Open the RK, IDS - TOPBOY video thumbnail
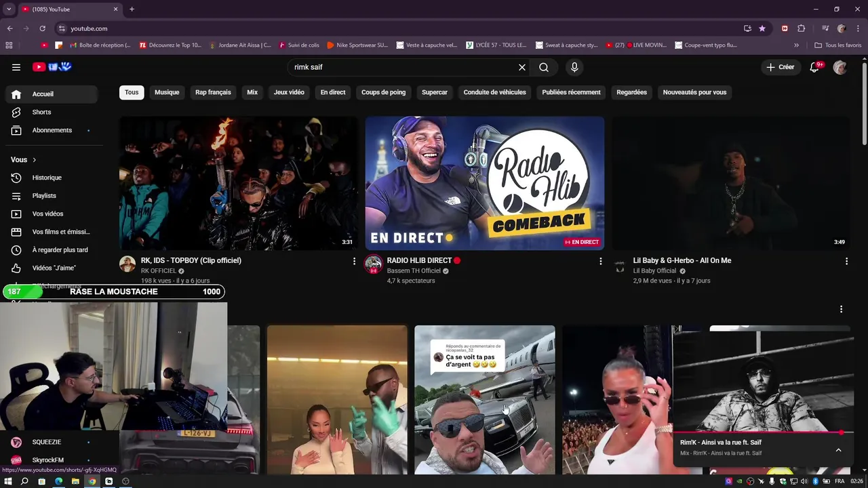 click(x=239, y=183)
